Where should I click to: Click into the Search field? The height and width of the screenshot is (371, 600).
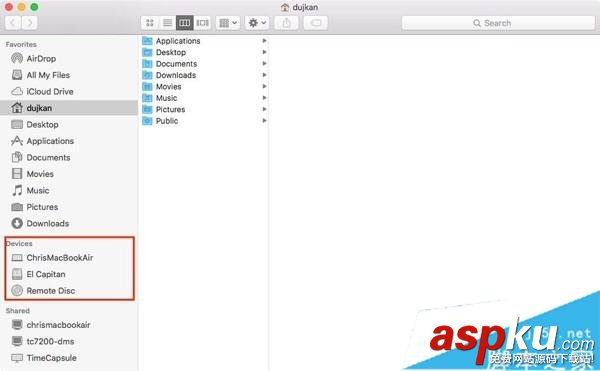[x=498, y=23]
